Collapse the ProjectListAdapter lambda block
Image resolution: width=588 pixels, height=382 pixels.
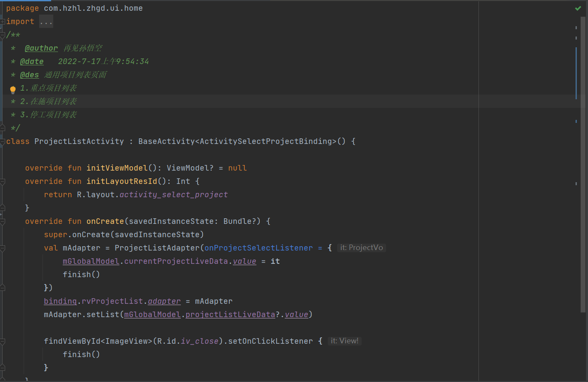click(x=3, y=248)
